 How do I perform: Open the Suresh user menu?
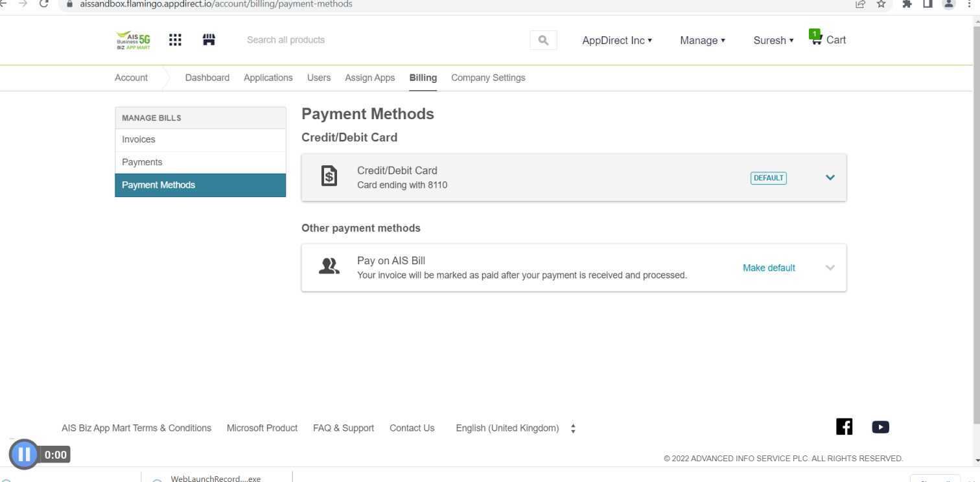click(773, 40)
